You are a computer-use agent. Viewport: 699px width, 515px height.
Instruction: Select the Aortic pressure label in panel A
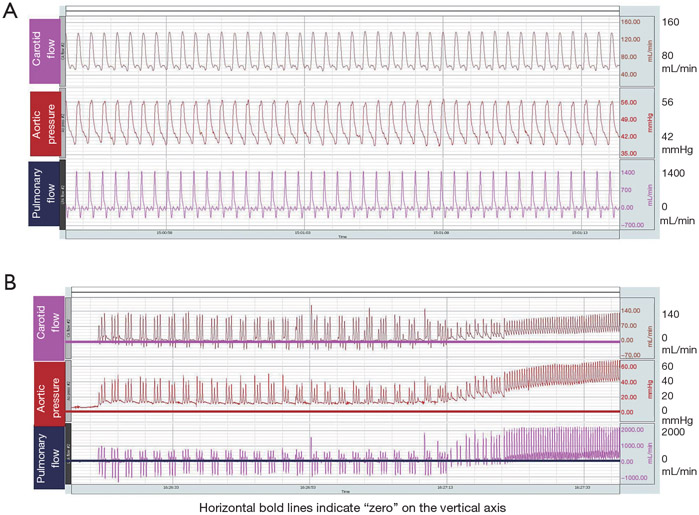[45, 124]
